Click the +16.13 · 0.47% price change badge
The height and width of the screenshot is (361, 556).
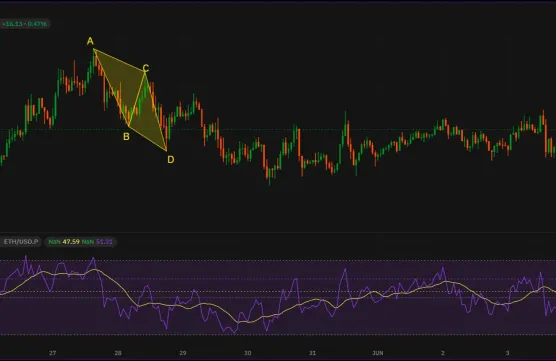[24, 24]
